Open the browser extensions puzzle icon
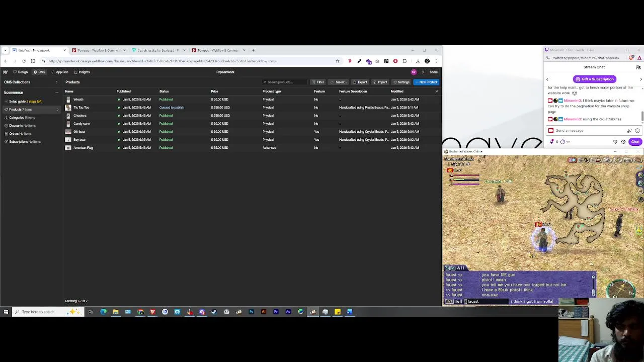This screenshot has height=362, width=644. [x=405, y=61]
